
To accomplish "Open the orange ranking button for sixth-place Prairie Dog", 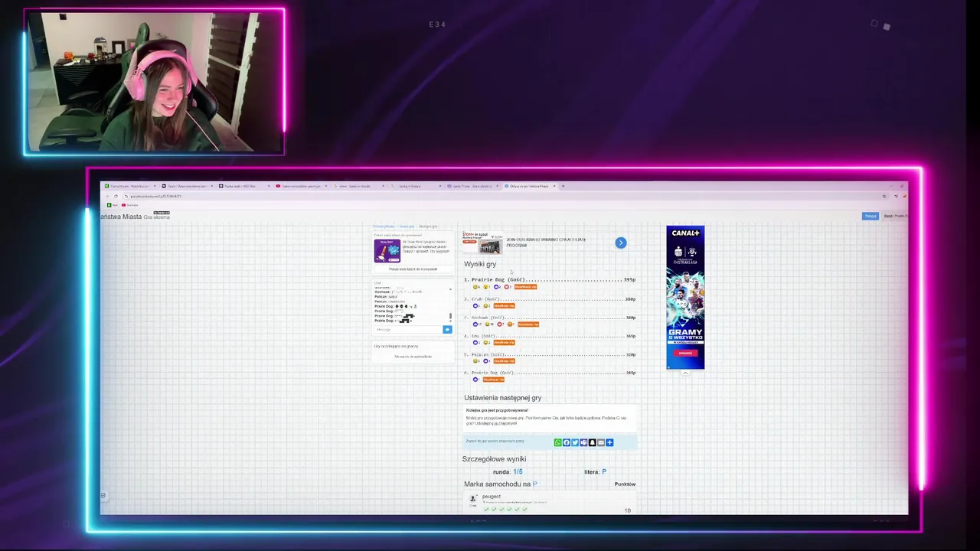I will pyautogui.click(x=494, y=380).
